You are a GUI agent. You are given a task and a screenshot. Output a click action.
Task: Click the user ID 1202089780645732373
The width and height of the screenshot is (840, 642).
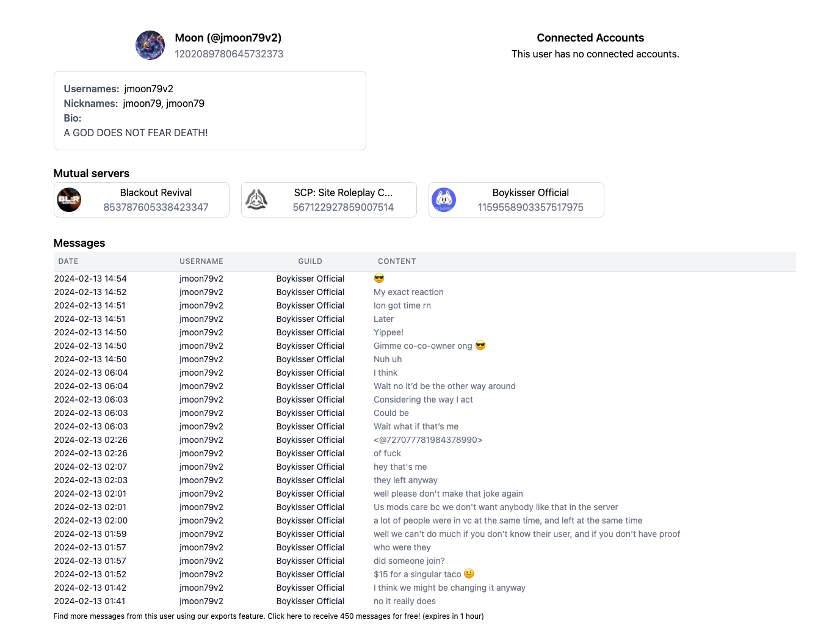click(x=229, y=54)
